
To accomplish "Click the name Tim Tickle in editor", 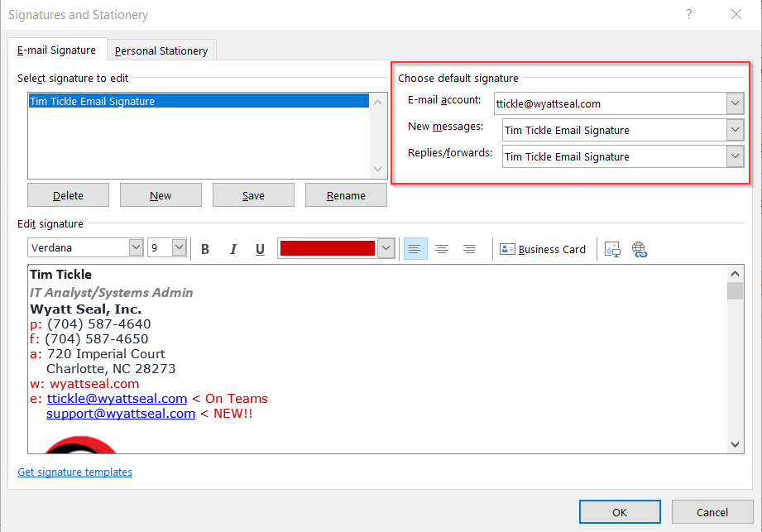I will coord(60,275).
